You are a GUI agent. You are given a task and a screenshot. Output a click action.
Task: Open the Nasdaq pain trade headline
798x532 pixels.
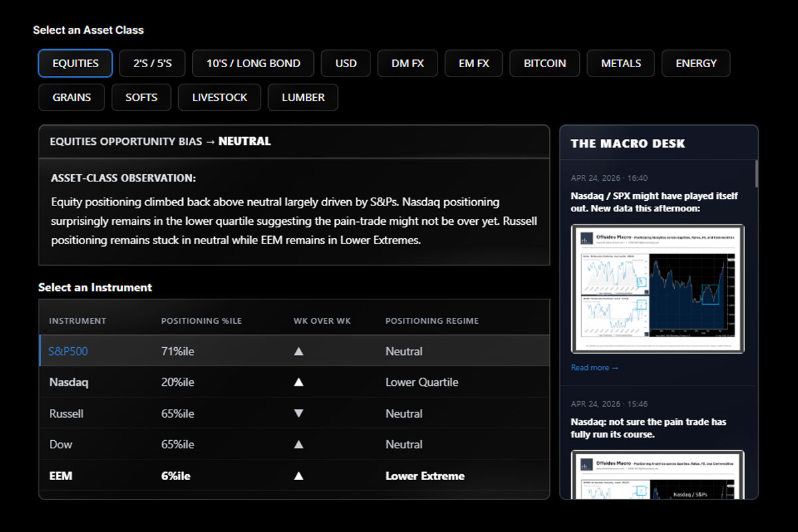[x=648, y=428]
